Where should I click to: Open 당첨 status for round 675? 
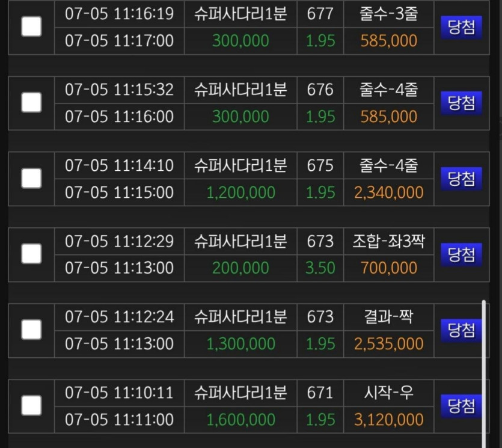[461, 179]
